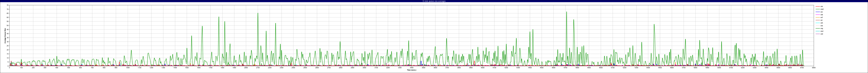Click the 5000 tick label on the time axis
868x73 pixels.
click(601, 68)
